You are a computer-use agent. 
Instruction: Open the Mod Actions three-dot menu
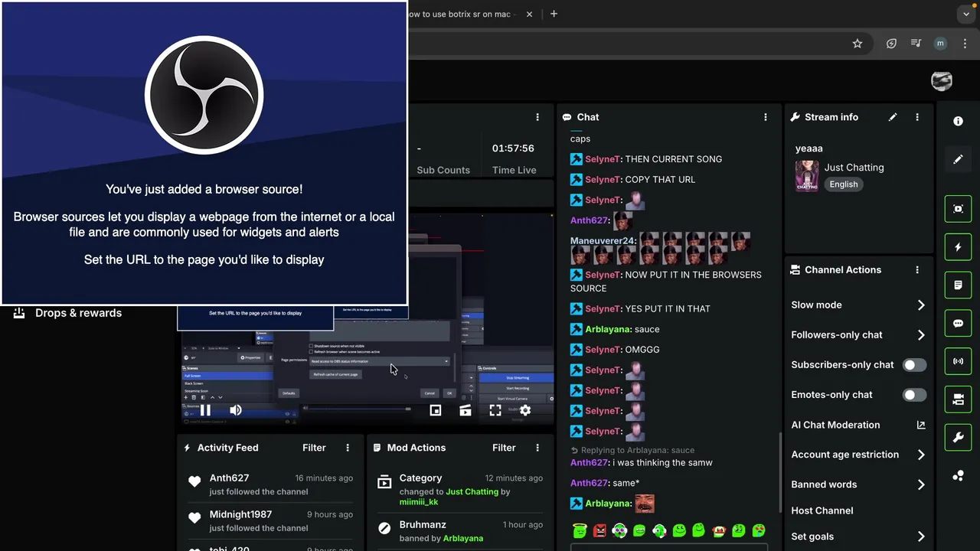(x=537, y=448)
